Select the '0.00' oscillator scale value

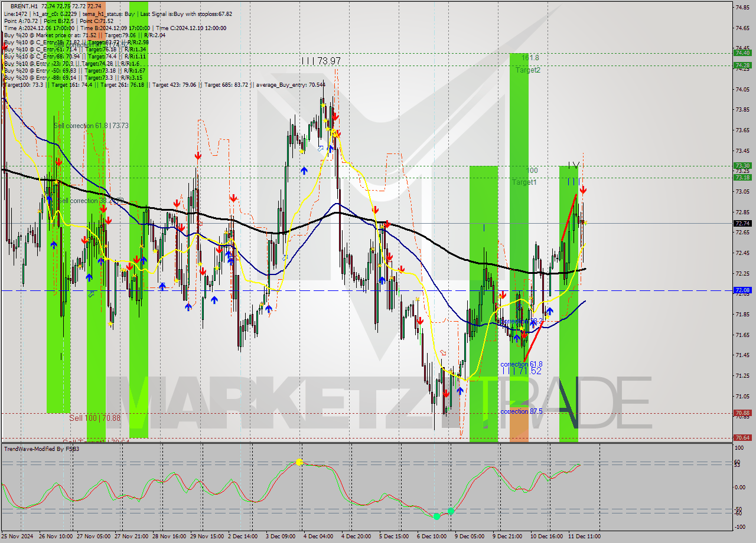pyautogui.click(x=740, y=487)
